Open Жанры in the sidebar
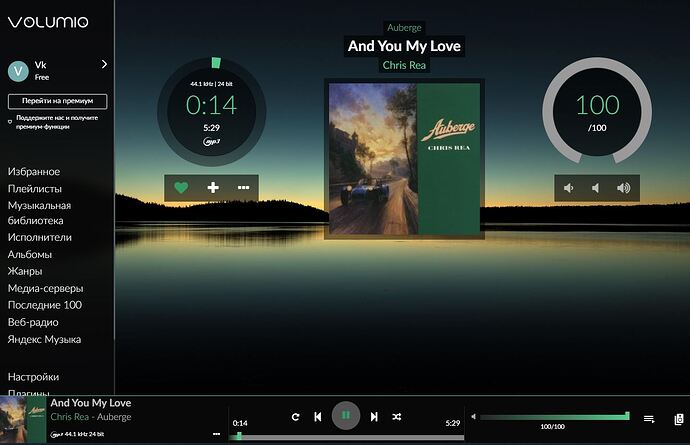Image resolution: width=690 pixels, height=445 pixels. (x=25, y=271)
